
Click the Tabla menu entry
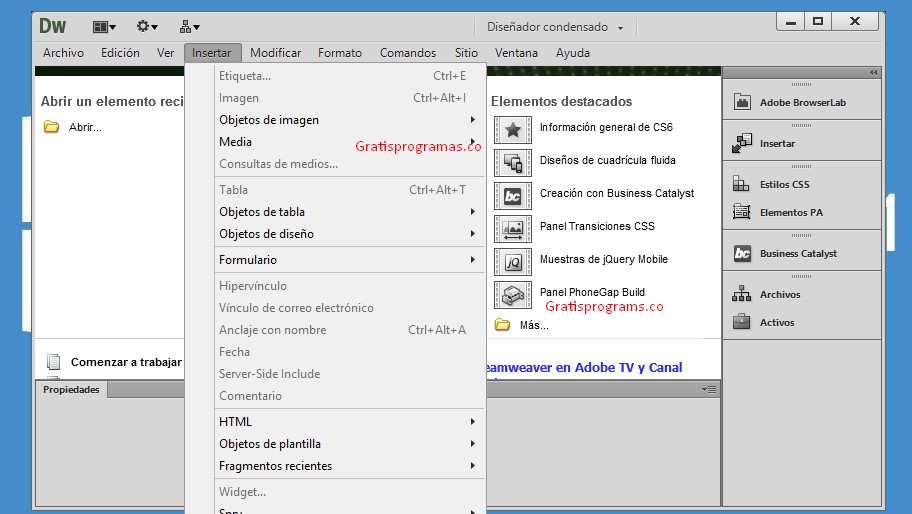click(x=347, y=190)
